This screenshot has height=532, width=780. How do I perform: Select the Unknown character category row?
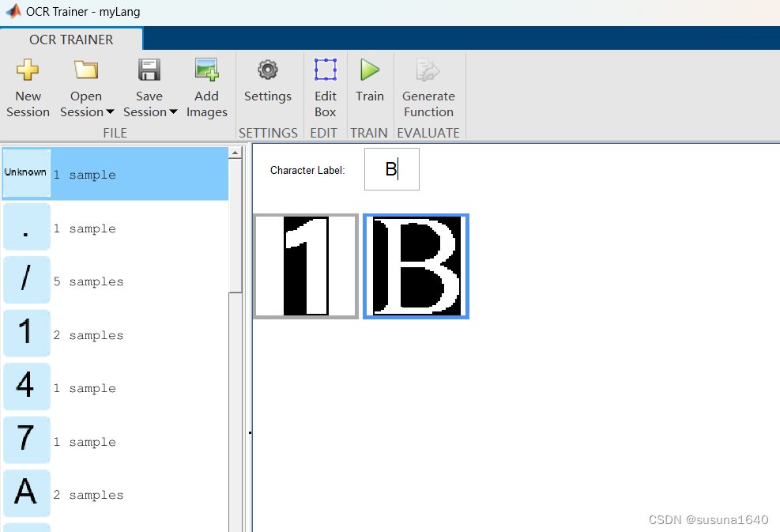[115, 174]
